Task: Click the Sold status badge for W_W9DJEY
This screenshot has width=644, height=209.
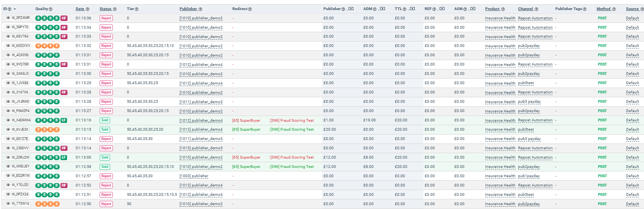Action: (105, 167)
